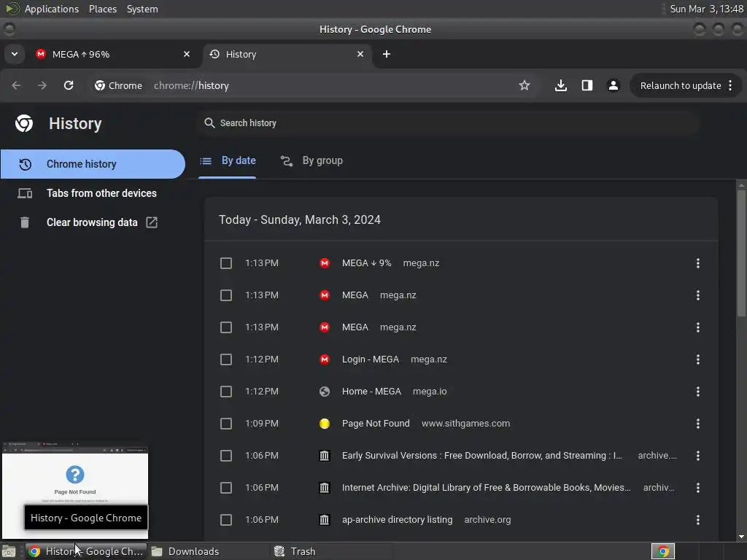Click the Chrome site info chip
Image resolution: width=747 pixels, height=560 pixels.
[x=118, y=86]
